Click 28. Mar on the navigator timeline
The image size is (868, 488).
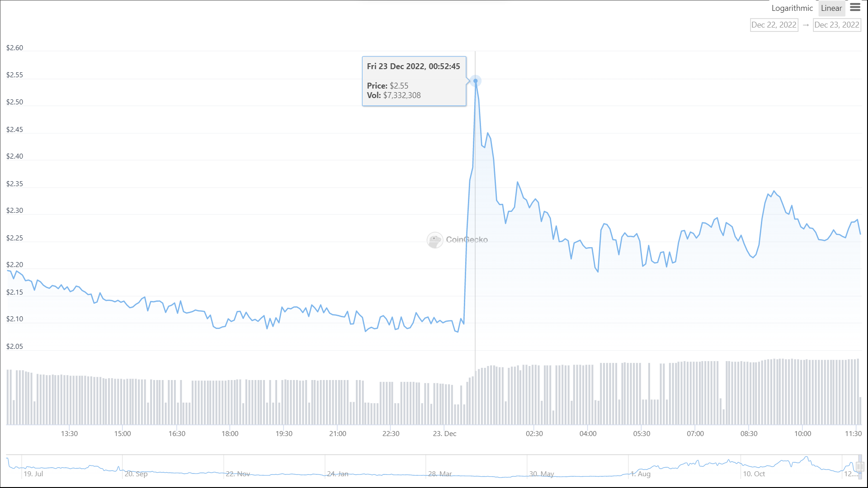point(440,474)
